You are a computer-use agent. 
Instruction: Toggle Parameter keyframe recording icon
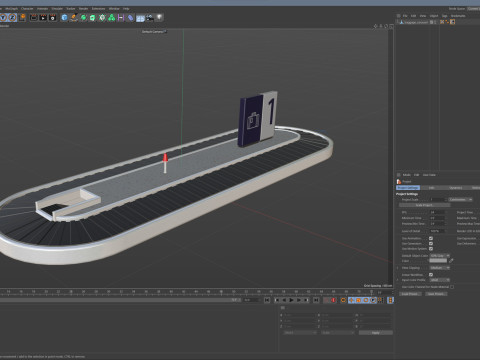point(373,300)
